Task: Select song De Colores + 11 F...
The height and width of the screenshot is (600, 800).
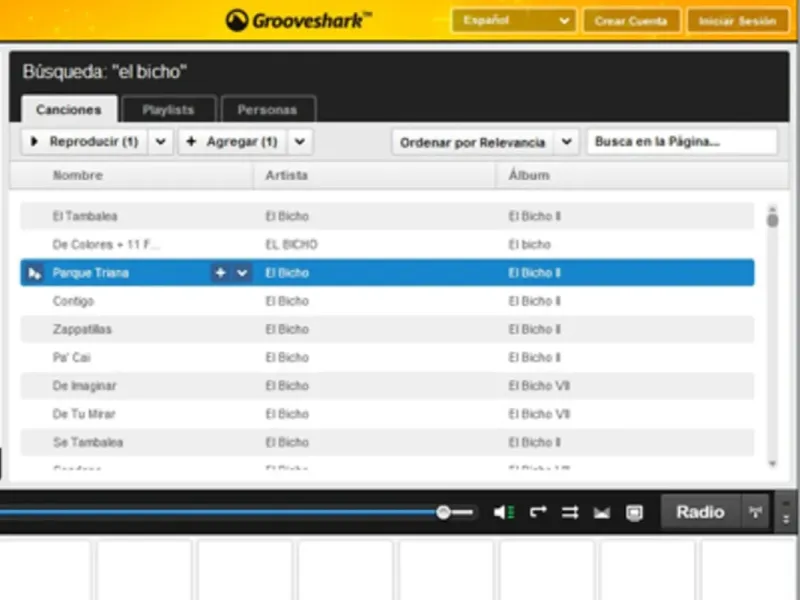Action: 106,244
